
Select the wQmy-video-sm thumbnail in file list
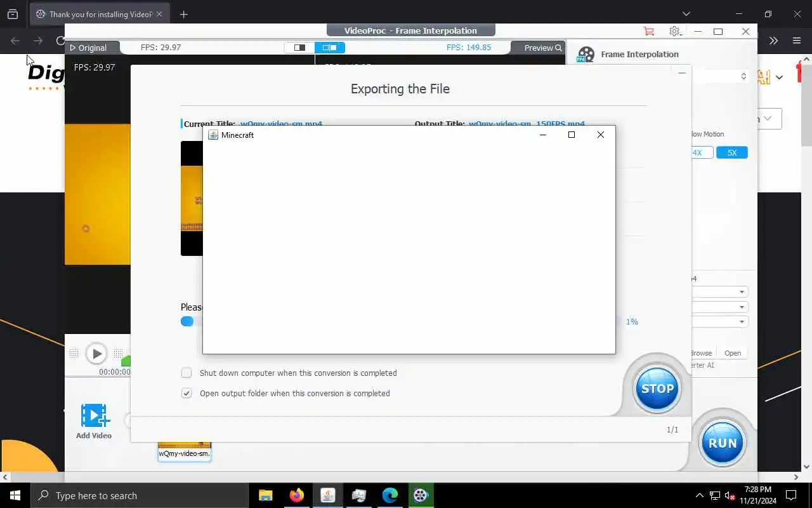tap(184, 451)
